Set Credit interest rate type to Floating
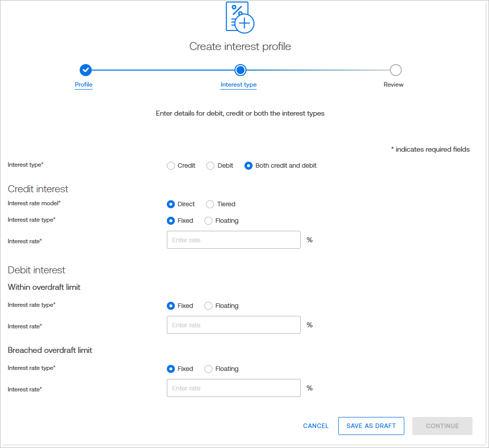This screenshot has height=448, width=489. (x=208, y=221)
